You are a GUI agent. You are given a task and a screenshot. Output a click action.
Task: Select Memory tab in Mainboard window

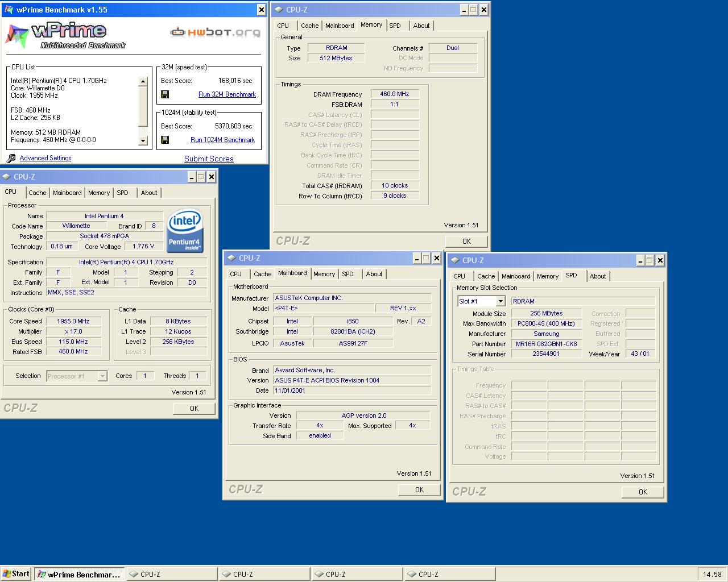click(x=324, y=274)
